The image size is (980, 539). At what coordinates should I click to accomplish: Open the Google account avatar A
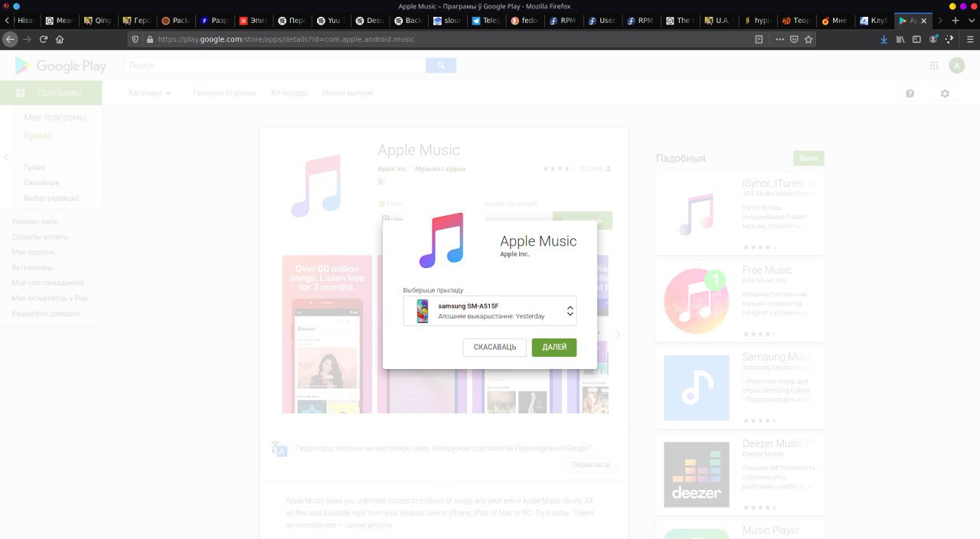pyautogui.click(x=956, y=66)
